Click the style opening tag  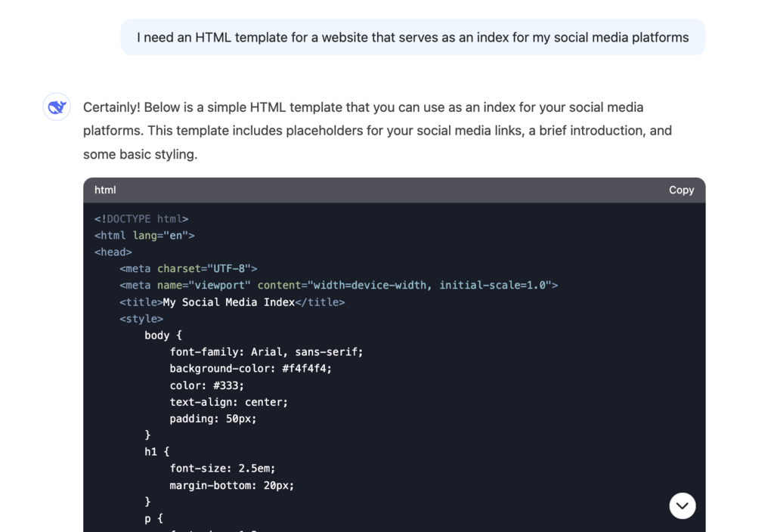(140, 318)
